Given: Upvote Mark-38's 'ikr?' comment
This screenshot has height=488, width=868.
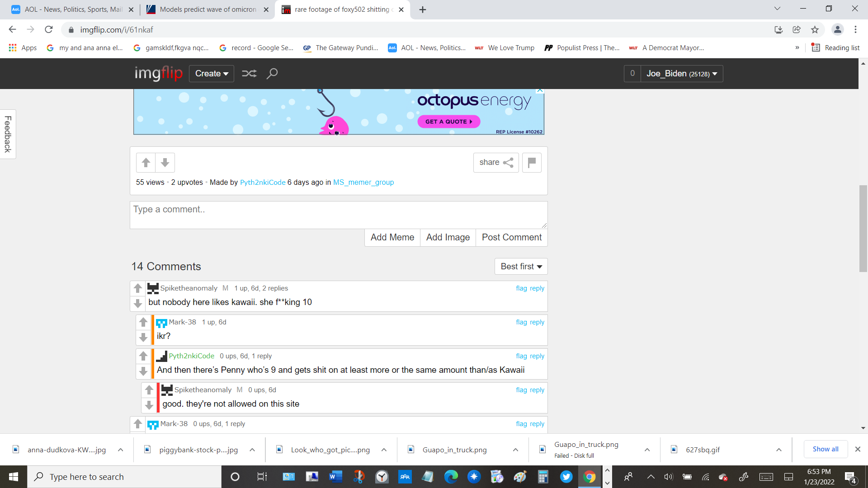Looking at the screenshot, I should coord(143,322).
